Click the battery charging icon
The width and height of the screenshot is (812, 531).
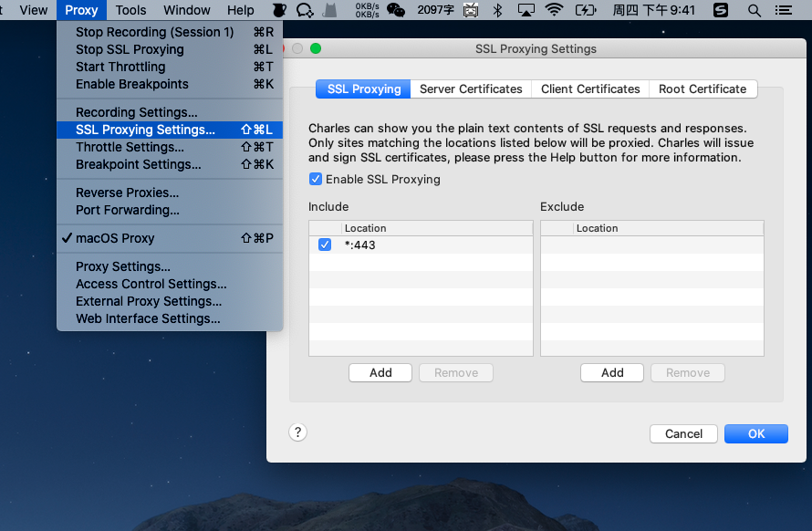585,10
